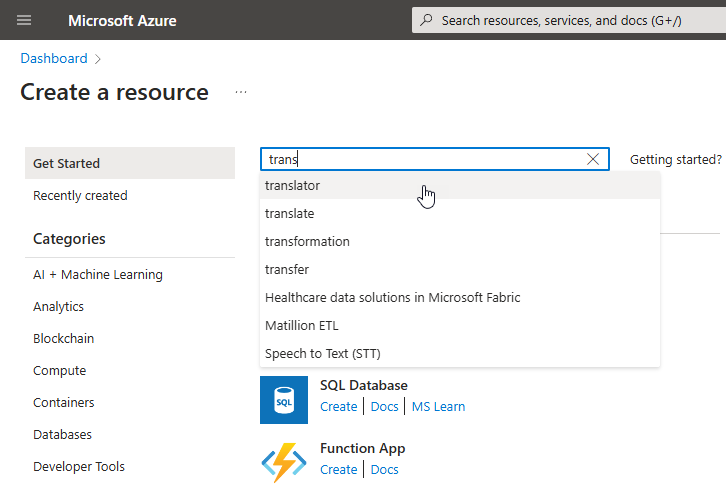
Task: Switch to Recently created
Action: click(80, 195)
